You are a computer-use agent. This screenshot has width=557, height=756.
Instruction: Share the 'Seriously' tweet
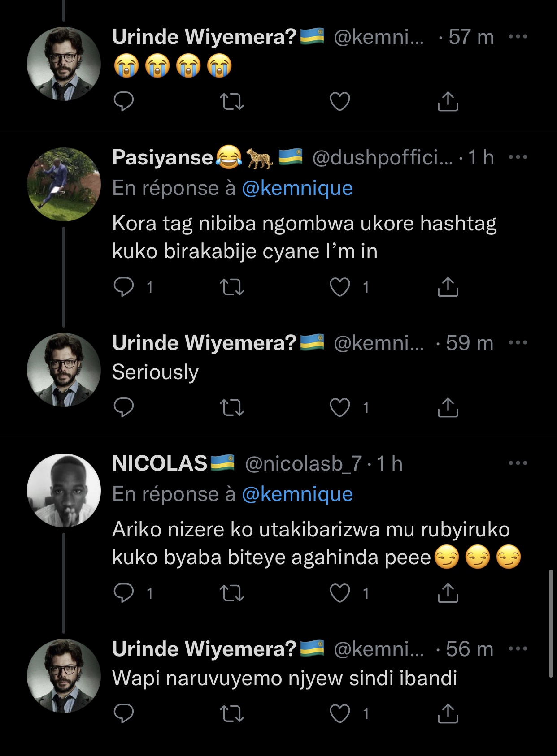click(448, 407)
